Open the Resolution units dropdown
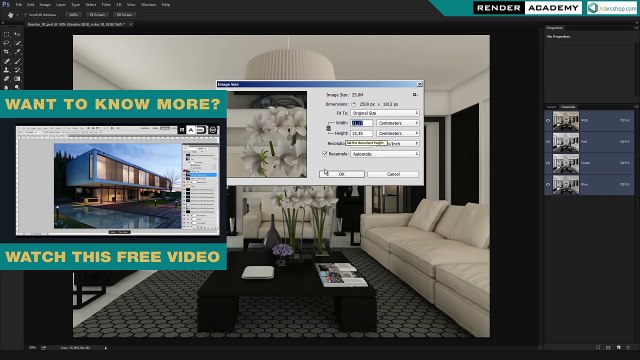Image resolution: width=640 pixels, height=360 pixels. point(403,144)
